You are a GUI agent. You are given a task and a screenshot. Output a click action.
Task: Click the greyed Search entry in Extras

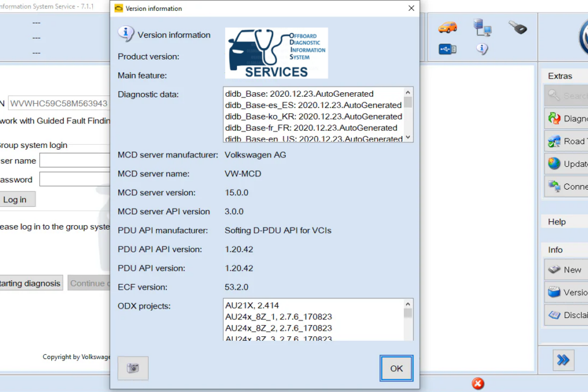click(x=567, y=95)
